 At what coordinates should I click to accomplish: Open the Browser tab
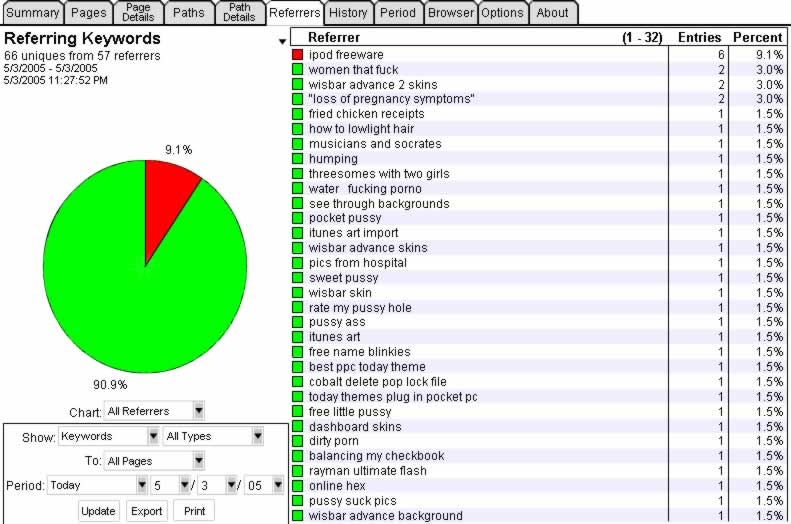tap(450, 13)
